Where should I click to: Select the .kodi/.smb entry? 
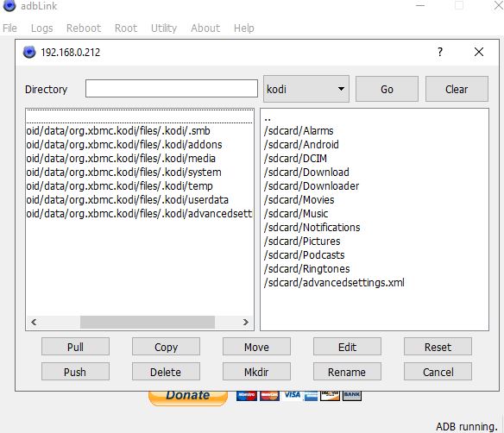tap(140, 131)
